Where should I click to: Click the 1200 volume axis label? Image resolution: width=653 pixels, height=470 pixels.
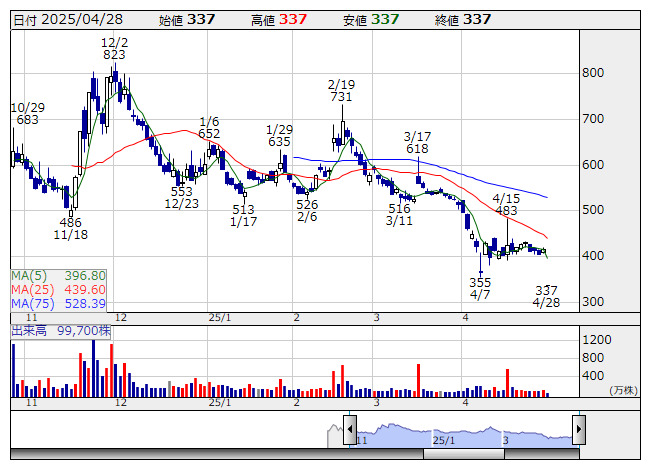coord(597,340)
